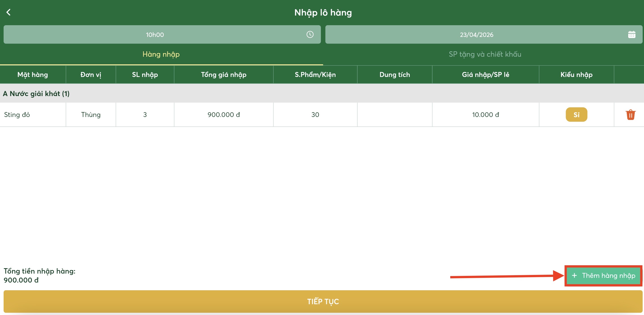This screenshot has width=644, height=315.
Task: Toggle the Sỉ import type badge
Action: [x=576, y=115]
